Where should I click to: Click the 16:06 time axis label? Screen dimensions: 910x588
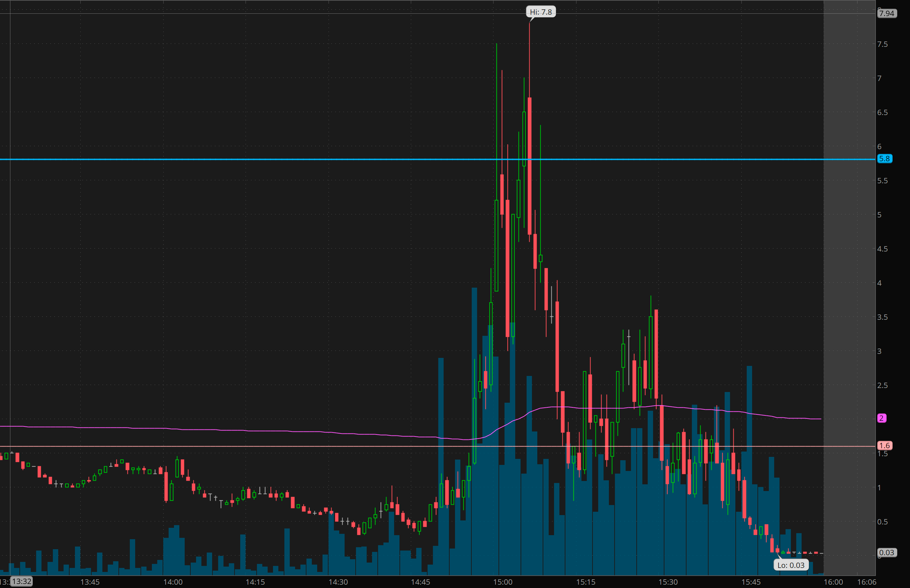[x=867, y=582]
